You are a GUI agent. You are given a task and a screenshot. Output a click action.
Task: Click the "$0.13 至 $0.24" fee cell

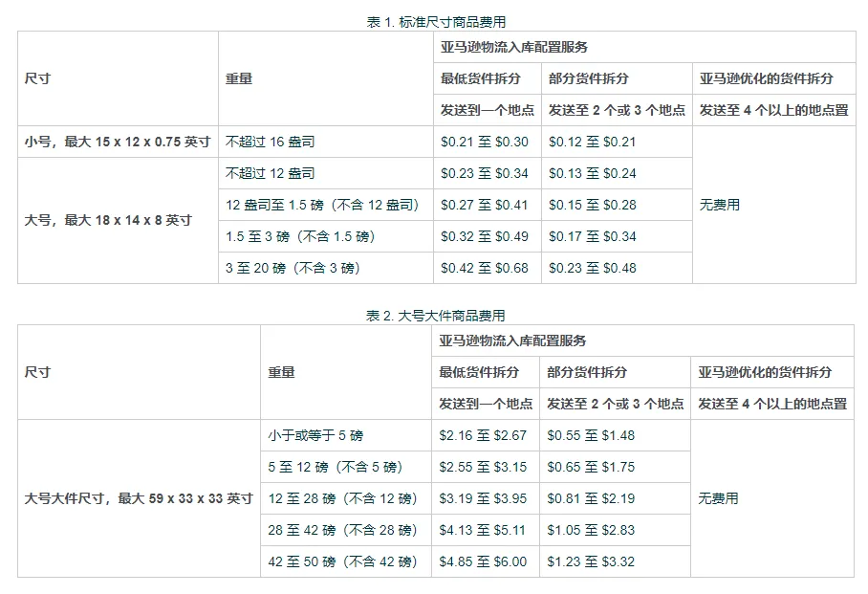[592, 173]
